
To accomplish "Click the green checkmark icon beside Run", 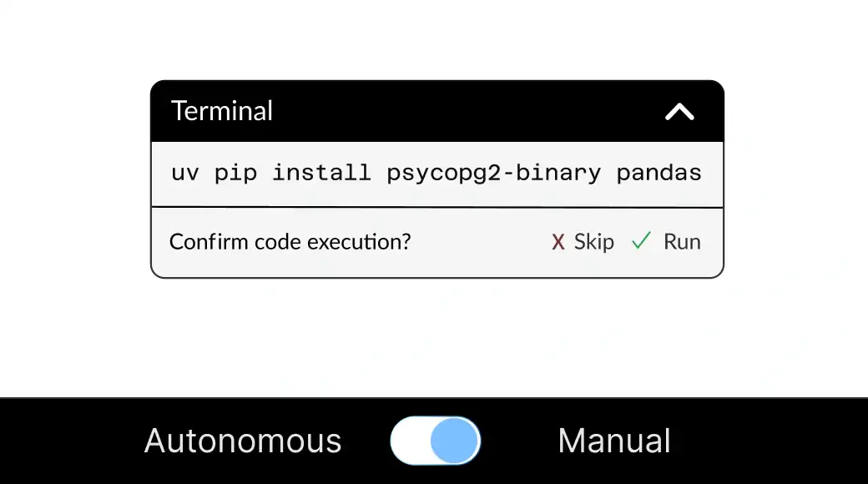I will click(x=641, y=240).
